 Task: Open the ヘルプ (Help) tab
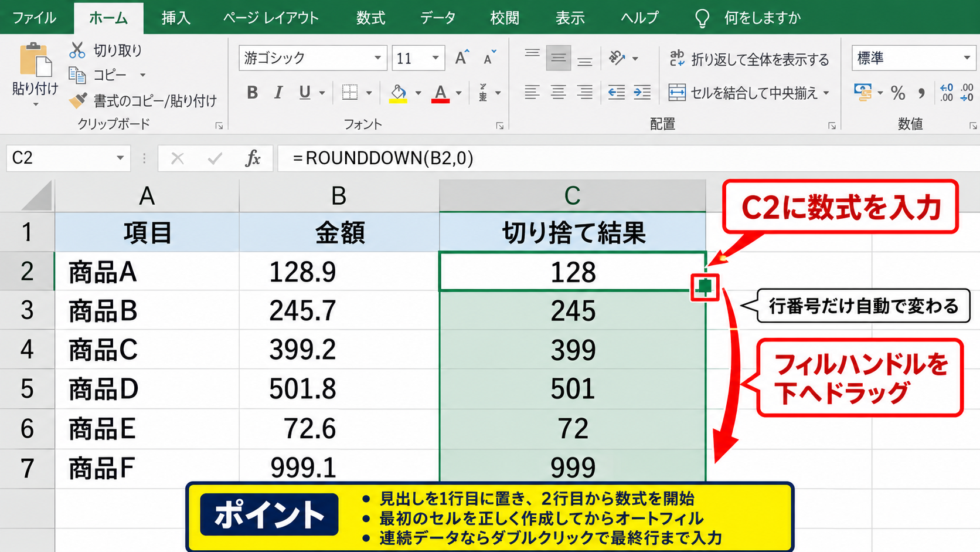coord(639,18)
